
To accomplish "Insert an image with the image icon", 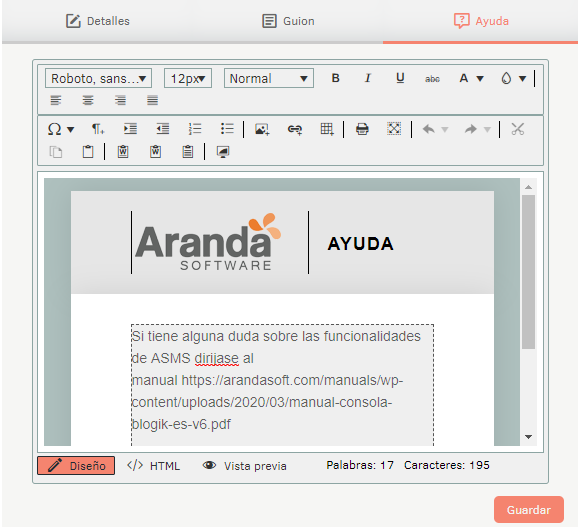I will [262, 129].
